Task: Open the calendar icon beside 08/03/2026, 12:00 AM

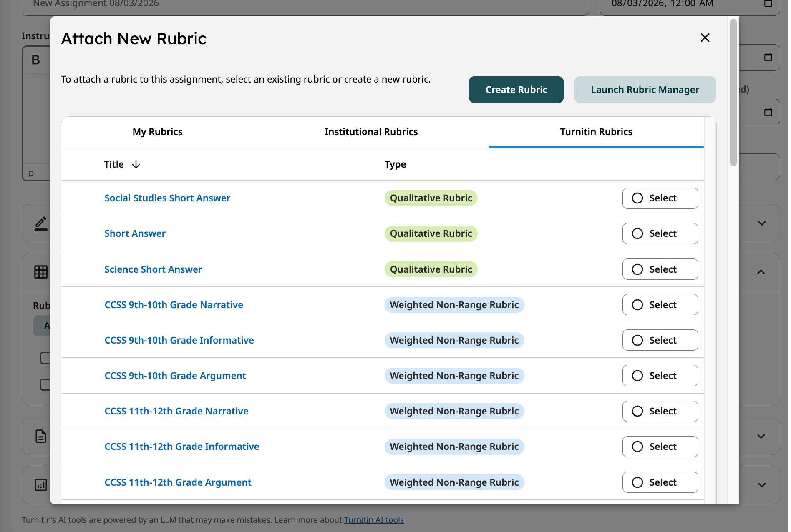Action: point(768,3)
